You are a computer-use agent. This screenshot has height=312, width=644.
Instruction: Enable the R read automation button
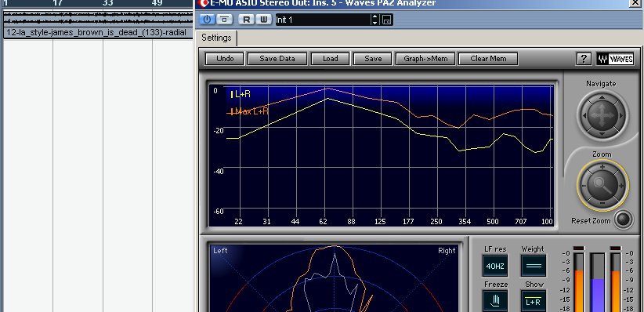(x=247, y=20)
